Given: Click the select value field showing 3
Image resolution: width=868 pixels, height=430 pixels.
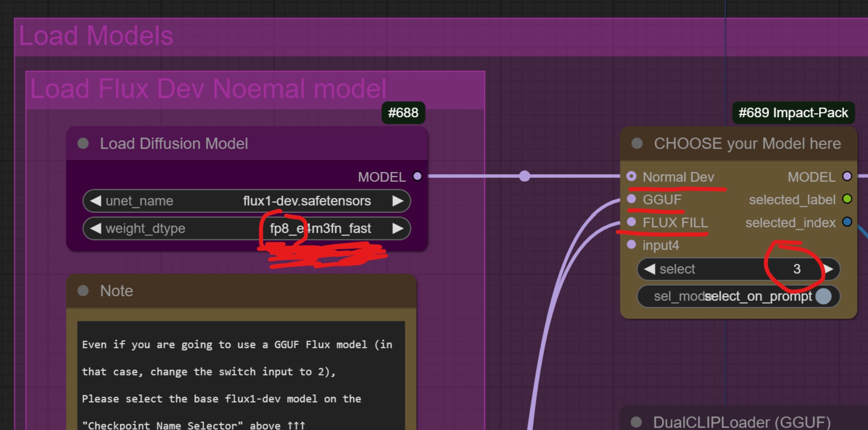Looking at the screenshot, I should (738, 269).
